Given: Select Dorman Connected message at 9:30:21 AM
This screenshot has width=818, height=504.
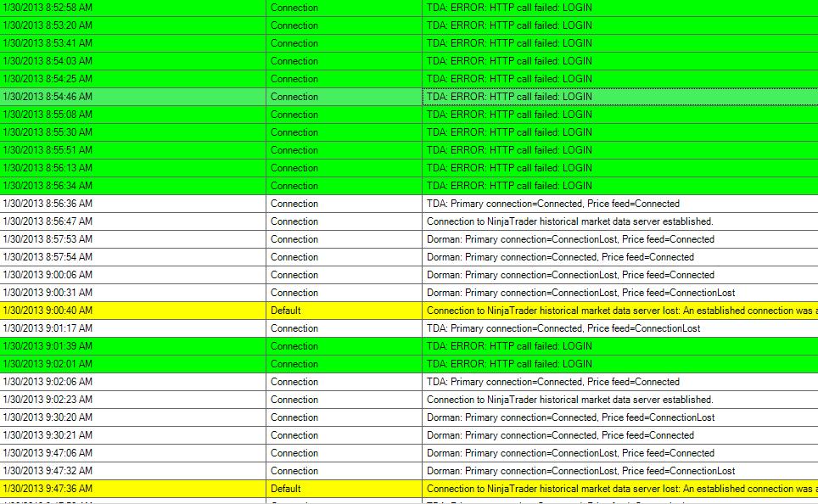Looking at the screenshot, I should pos(620,434).
